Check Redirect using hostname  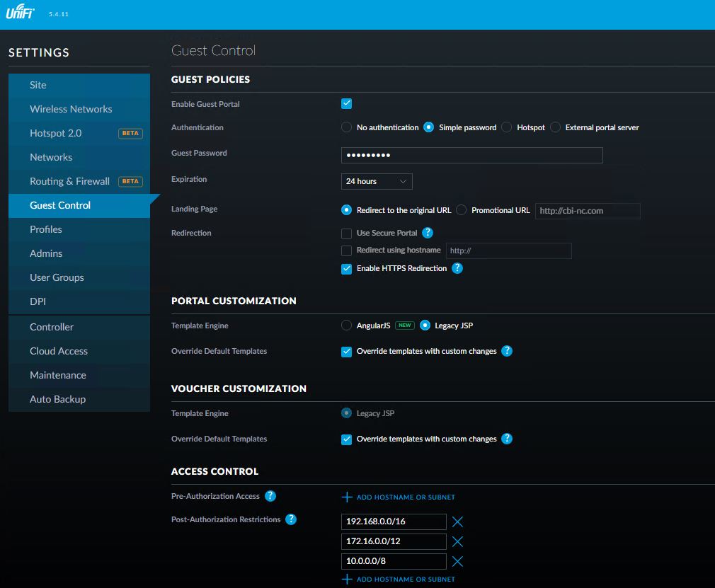[x=346, y=250]
